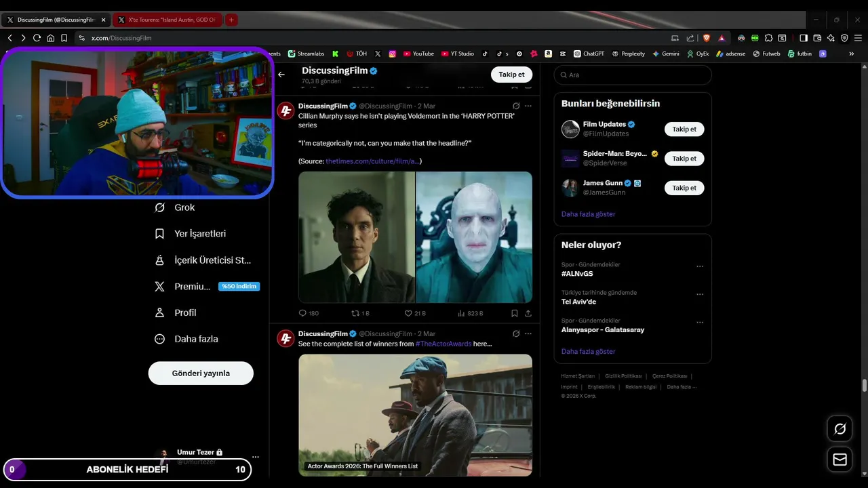Open more options menu on Cillian Murphy post
Viewport: 868px width, 488px height.
[x=528, y=106]
